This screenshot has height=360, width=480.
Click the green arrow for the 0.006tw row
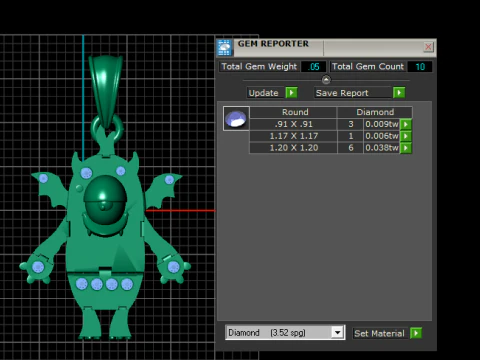(406, 136)
